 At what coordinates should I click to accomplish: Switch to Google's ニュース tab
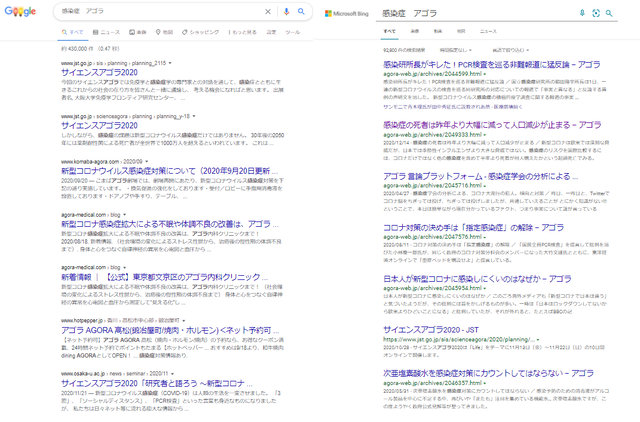tap(106, 32)
